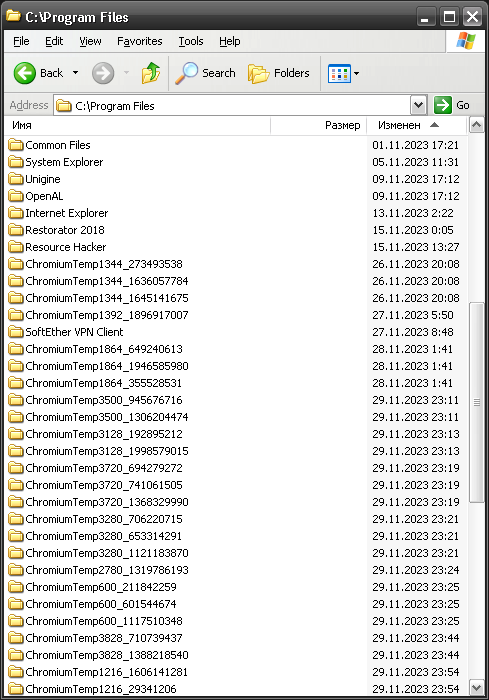Select ChromiumTemp3128_192895212 folder icon
This screenshot has height=700, width=489.
pos(16,433)
